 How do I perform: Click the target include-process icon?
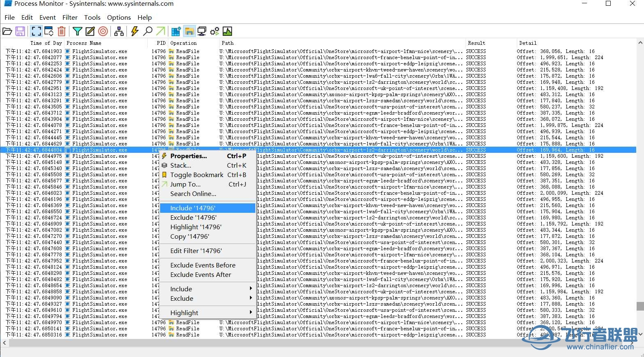click(103, 31)
